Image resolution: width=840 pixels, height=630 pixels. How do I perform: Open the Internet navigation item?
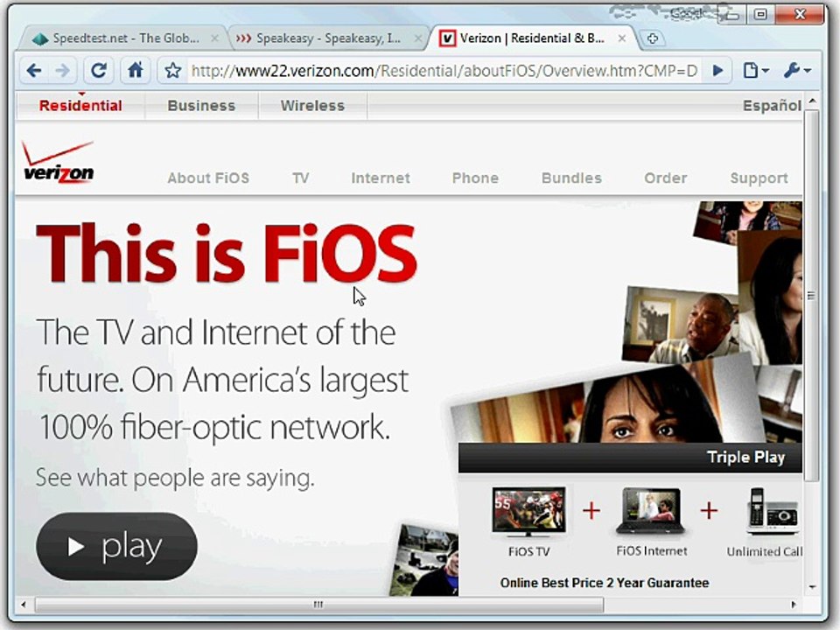pos(381,178)
